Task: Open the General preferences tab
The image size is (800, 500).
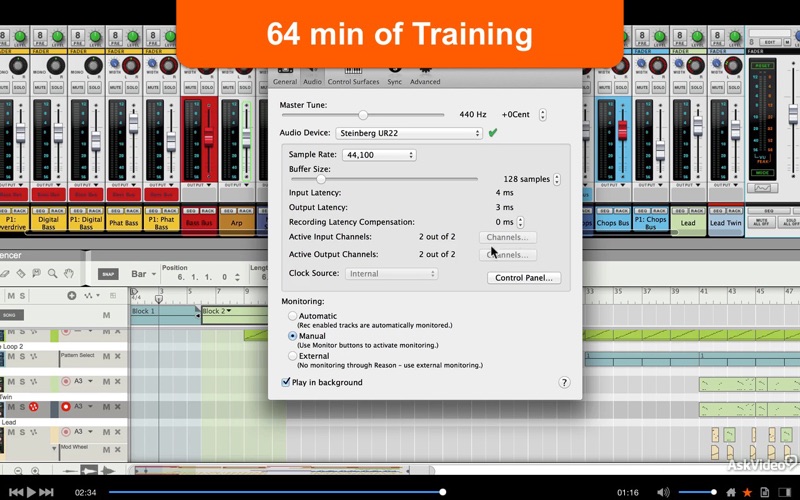Action: click(285, 77)
